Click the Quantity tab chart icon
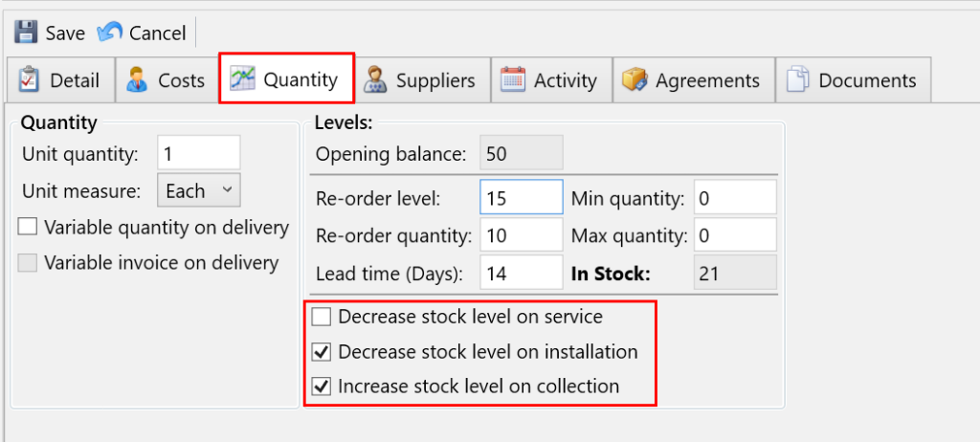 (x=242, y=79)
